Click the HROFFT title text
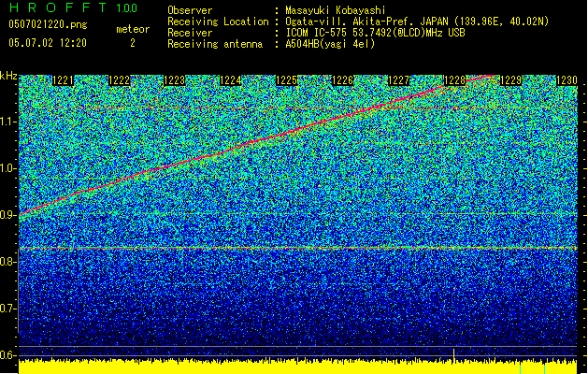This screenshot has width=588, height=374. coord(58,7)
